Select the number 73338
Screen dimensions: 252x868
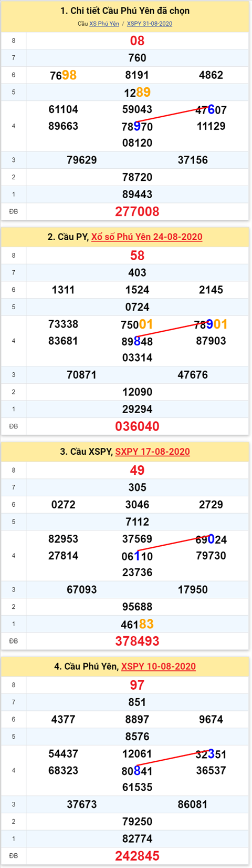point(63,324)
